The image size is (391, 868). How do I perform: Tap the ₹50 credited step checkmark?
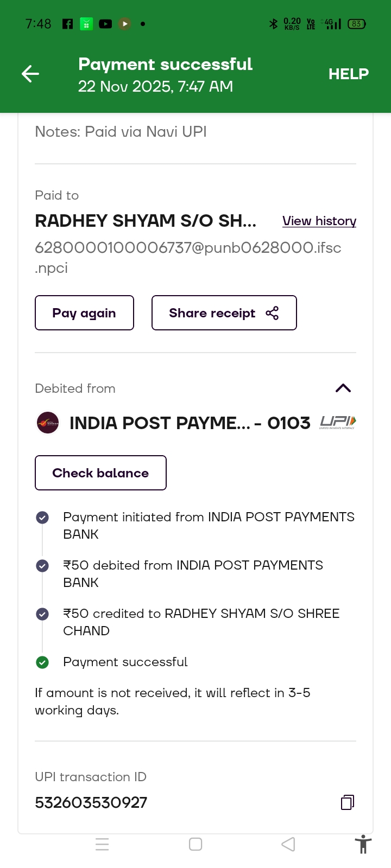42,614
